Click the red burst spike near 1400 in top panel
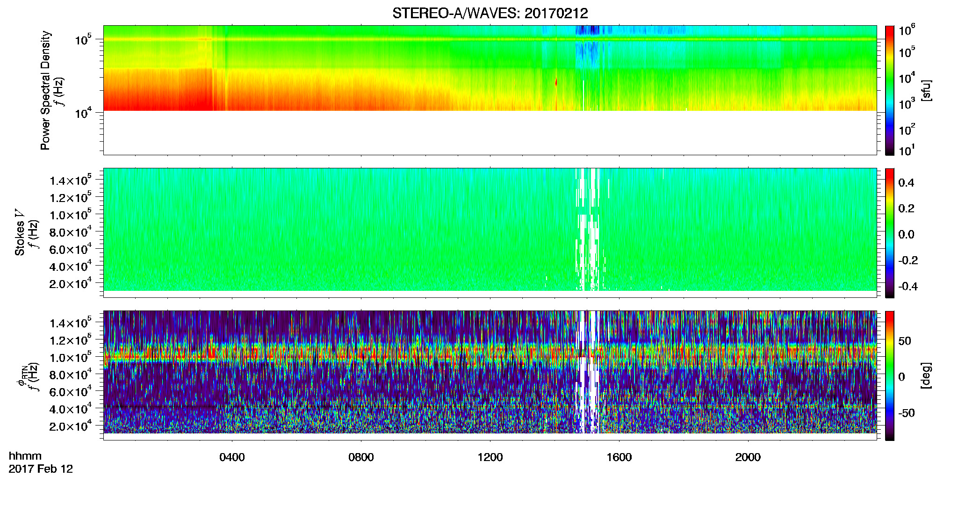This screenshot has height=505, width=980. tap(556, 83)
